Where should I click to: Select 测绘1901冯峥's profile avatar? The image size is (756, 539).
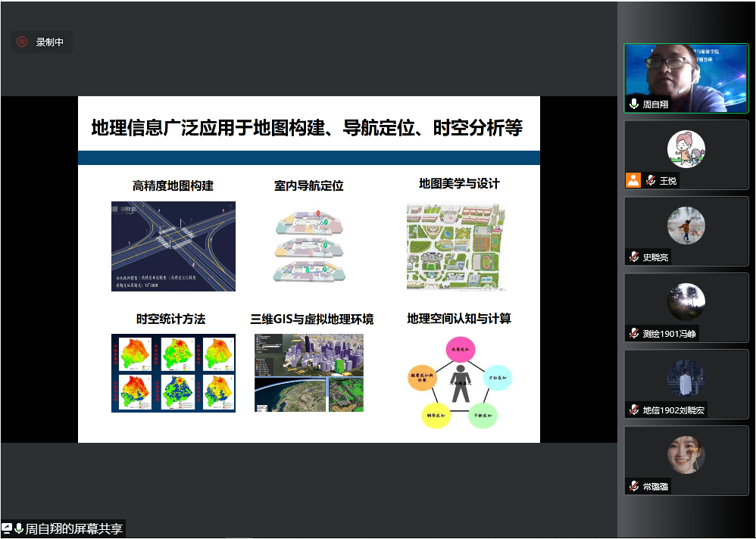[x=686, y=301]
